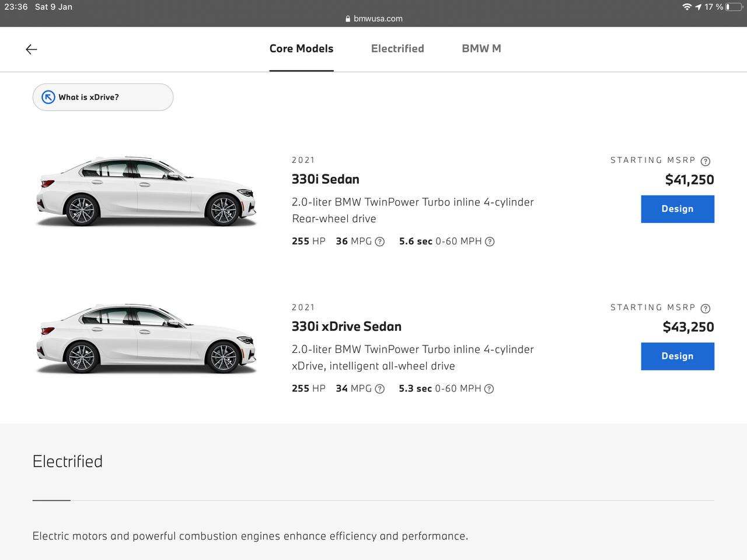Show MPG info icon beside 36 MPG
747x560 pixels.
[380, 242]
